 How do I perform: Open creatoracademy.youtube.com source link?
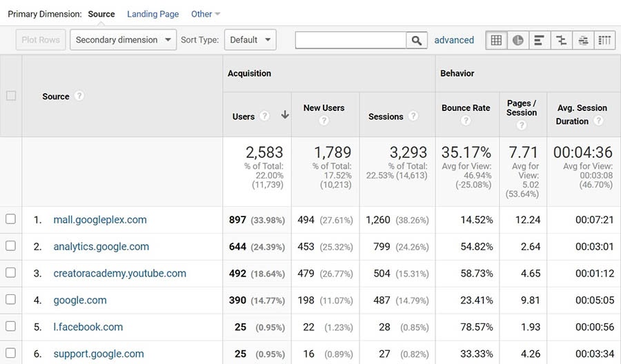click(119, 274)
